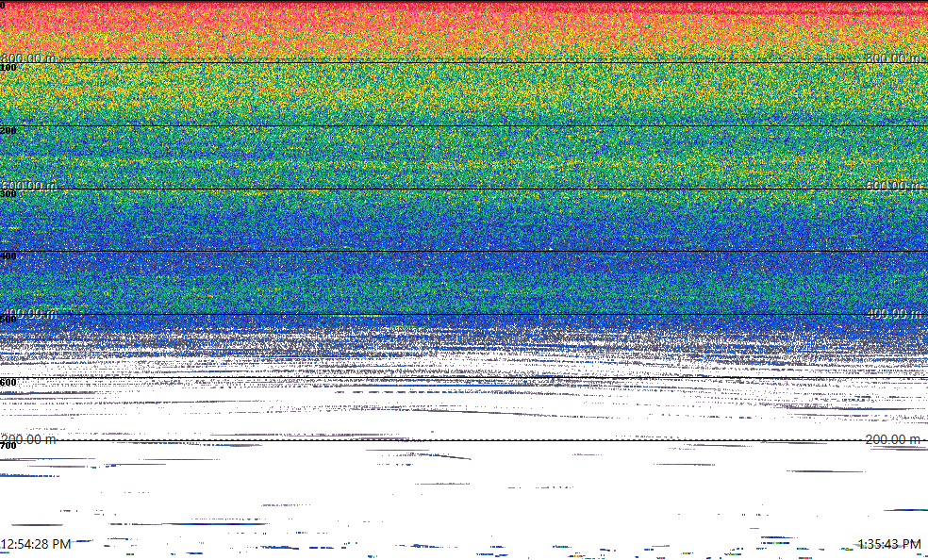
Task: Click the 400.00 m label on right edge
Action: [x=893, y=313]
